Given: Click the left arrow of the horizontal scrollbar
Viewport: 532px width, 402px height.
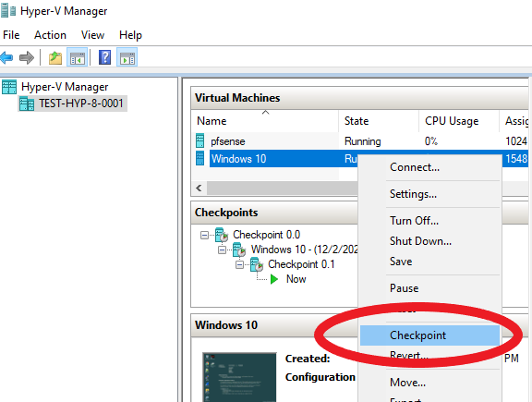Looking at the screenshot, I should (x=199, y=188).
